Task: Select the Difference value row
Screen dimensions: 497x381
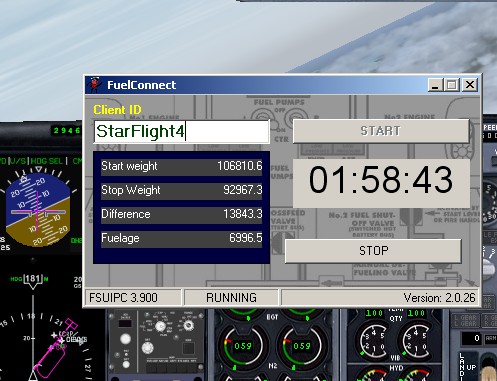Action: coord(182,214)
